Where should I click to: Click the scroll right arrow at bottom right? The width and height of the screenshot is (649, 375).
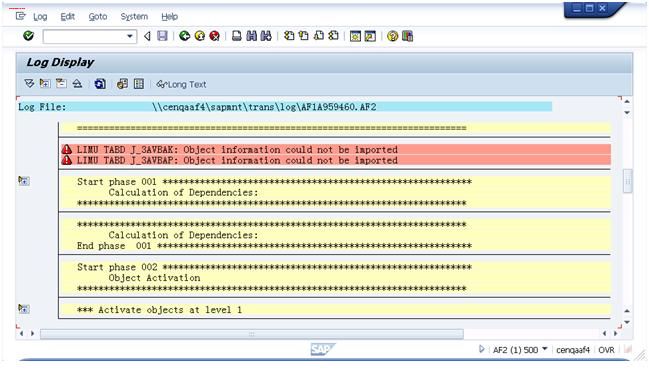pyautogui.click(x=615, y=333)
